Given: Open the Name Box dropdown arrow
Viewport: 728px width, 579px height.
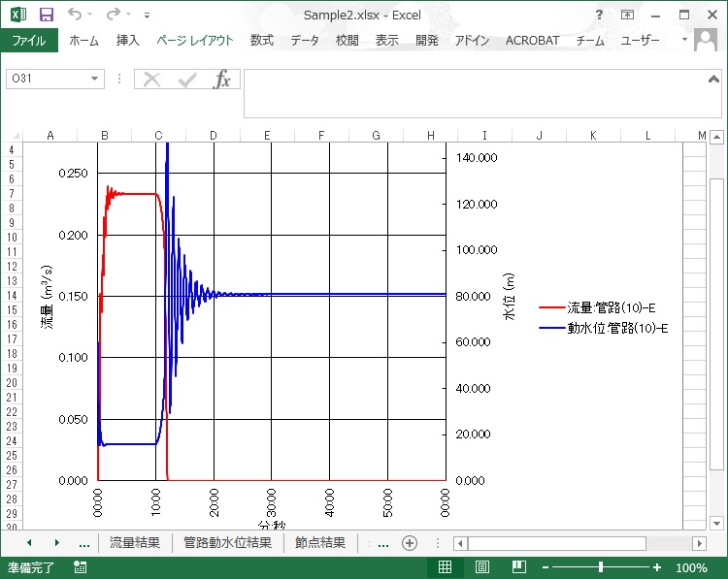Looking at the screenshot, I should (x=95, y=80).
